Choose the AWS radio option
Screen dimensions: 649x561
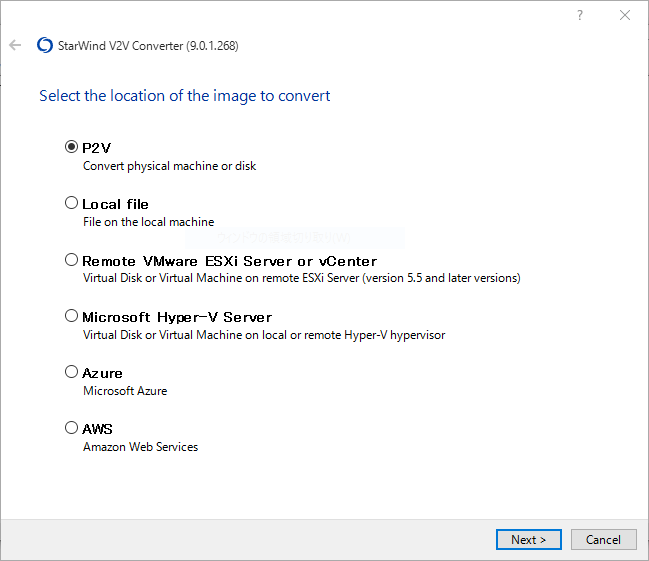coord(71,428)
